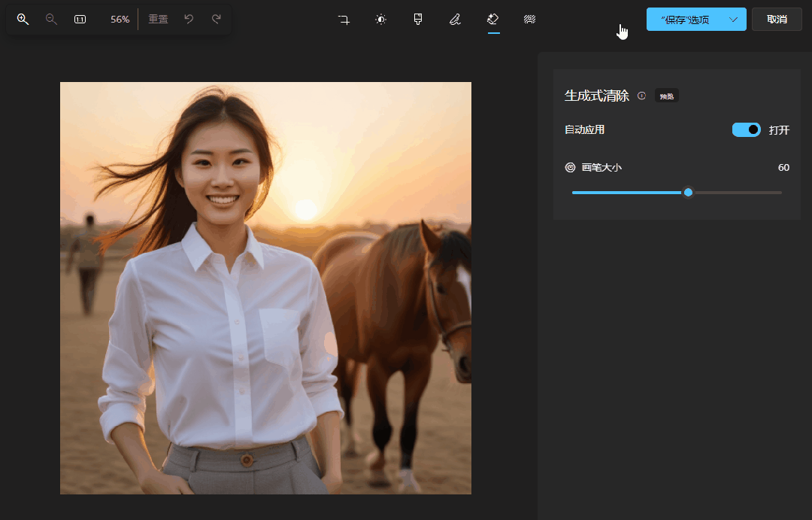Viewport: 812px width, 520px height.
Task: Click the 画笔大小 slider handle
Action: [688, 193]
